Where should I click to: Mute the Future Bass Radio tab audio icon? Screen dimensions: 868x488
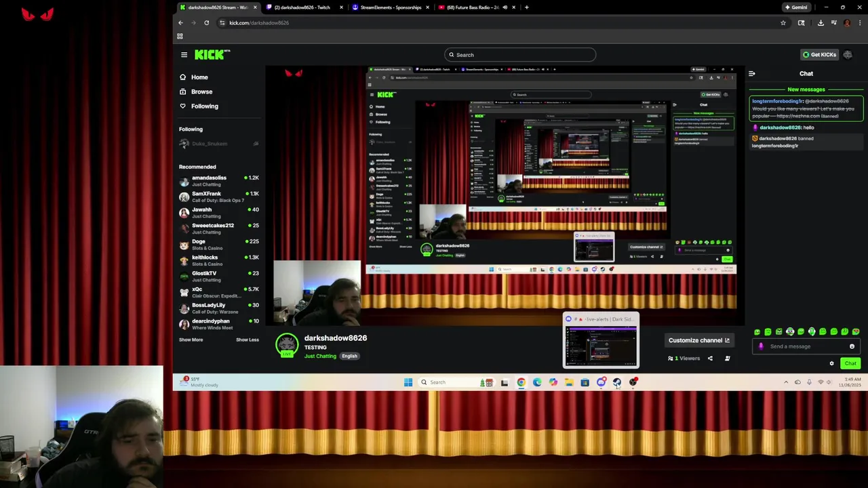(505, 7)
